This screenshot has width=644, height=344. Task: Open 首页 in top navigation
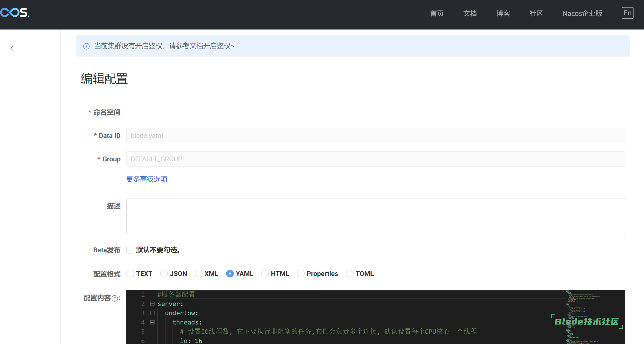[x=437, y=13]
